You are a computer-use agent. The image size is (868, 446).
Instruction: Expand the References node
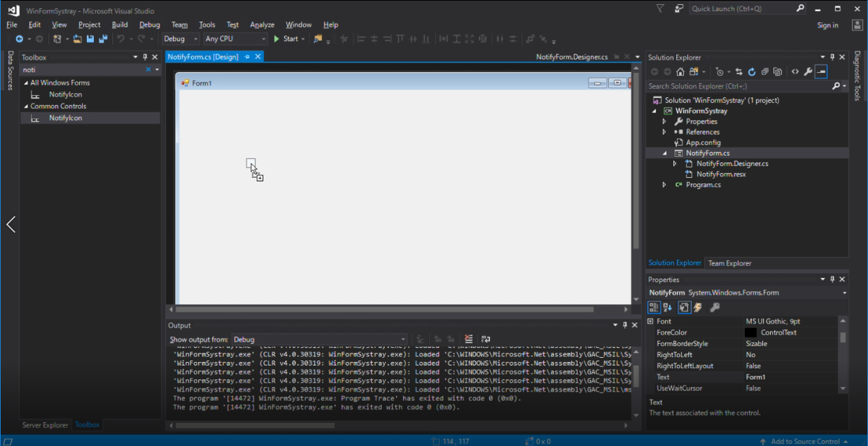click(x=664, y=132)
